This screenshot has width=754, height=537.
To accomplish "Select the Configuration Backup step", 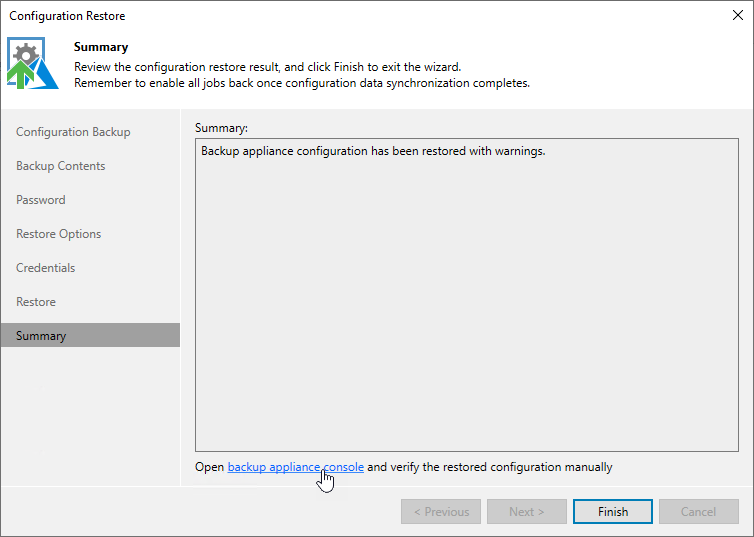I will pyautogui.click(x=73, y=132).
